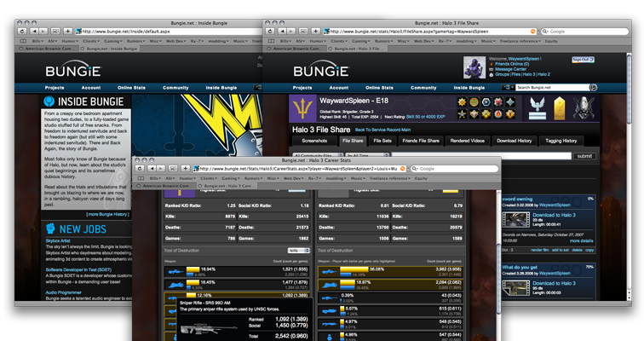Open the search scope dropdown beside Search Bungie.net
644x341 pixels.
pyautogui.click(x=508, y=87)
